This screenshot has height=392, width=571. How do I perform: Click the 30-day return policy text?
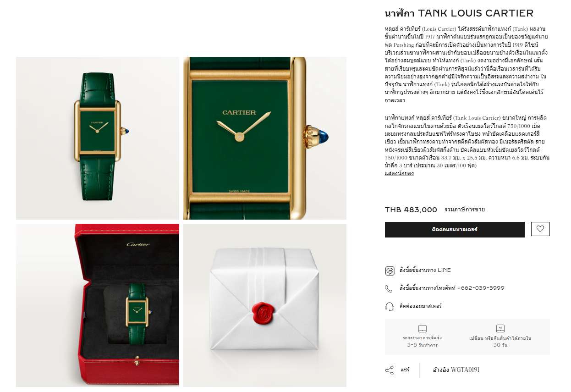500,341
